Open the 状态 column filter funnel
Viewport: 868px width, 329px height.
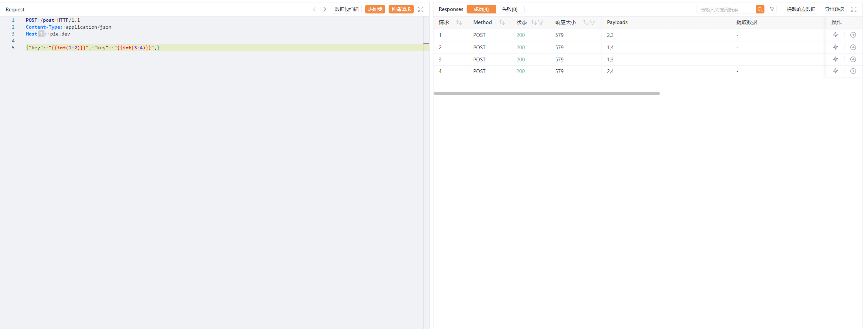tap(541, 22)
